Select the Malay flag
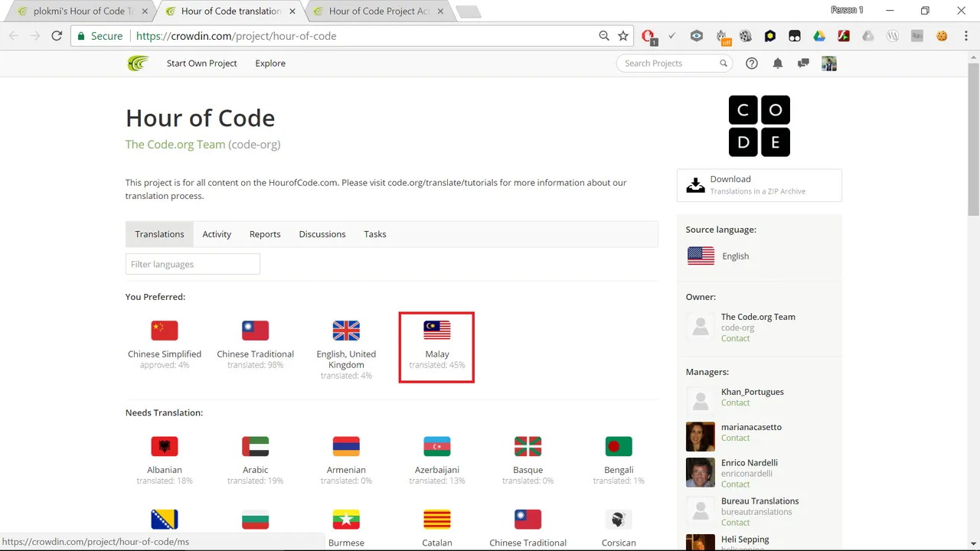 click(x=437, y=331)
